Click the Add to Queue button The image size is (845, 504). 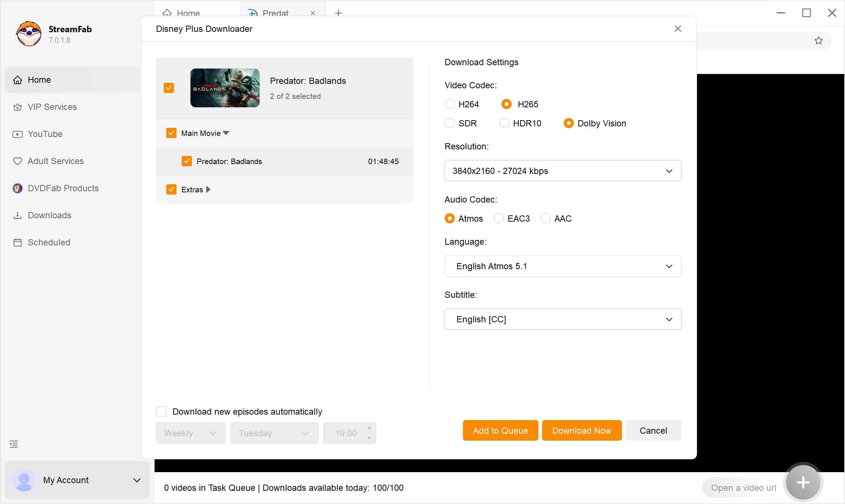coord(500,430)
